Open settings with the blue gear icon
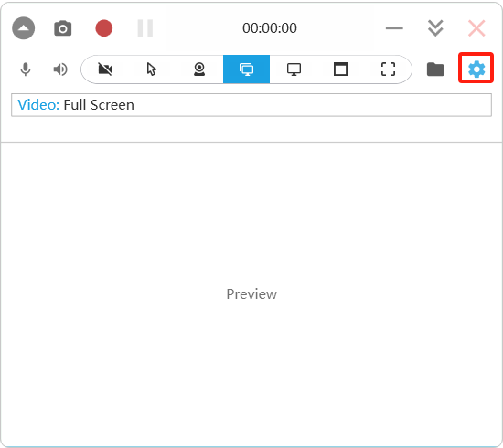This screenshot has width=503, height=448. pos(476,69)
